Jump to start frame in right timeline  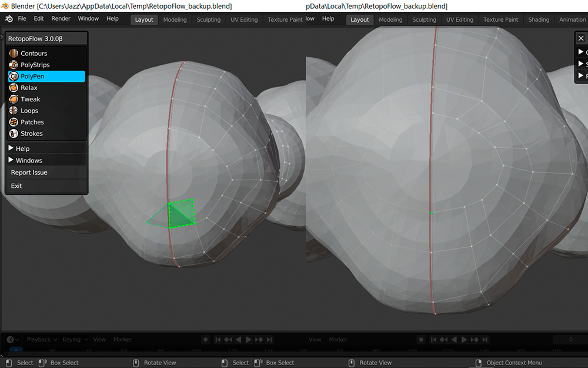[433, 340]
